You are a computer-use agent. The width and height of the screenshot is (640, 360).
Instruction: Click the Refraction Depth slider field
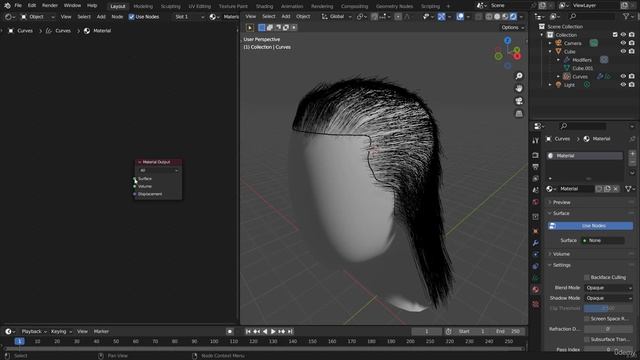pos(608,329)
